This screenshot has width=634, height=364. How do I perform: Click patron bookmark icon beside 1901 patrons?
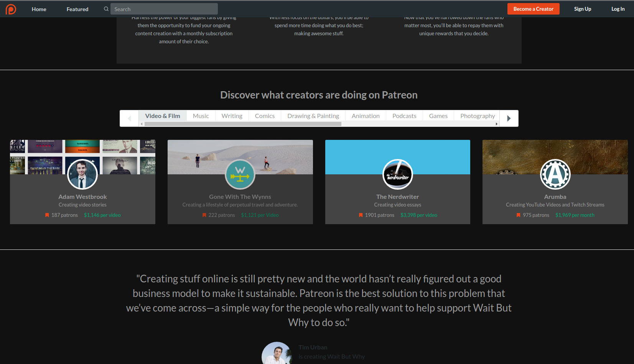click(361, 215)
